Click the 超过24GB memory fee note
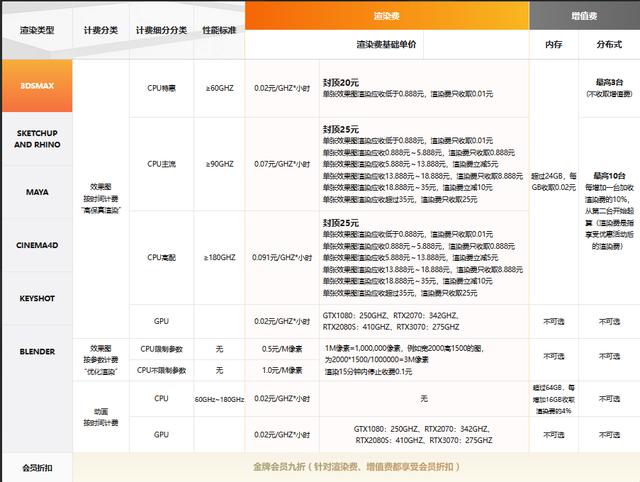 pyautogui.click(x=553, y=182)
